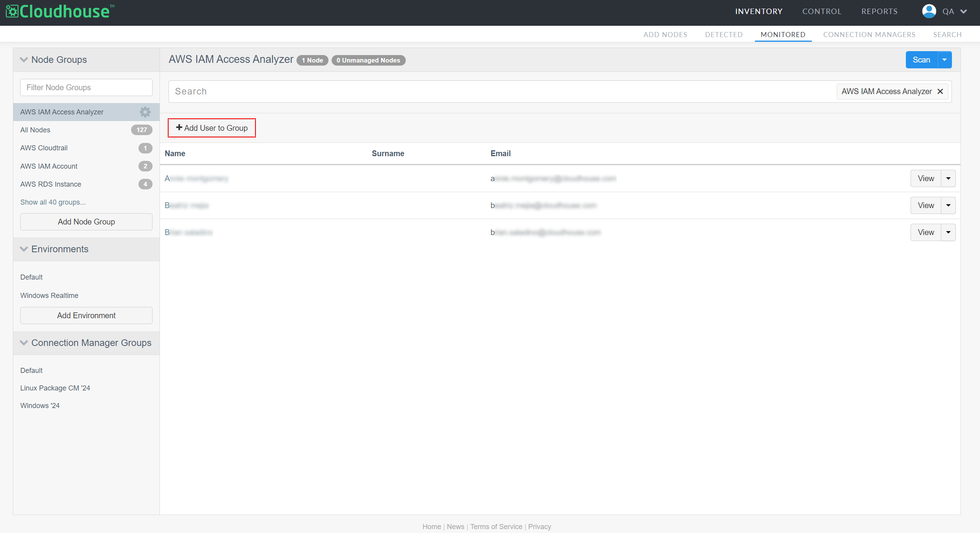Open the View dropdown for the second user row

point(948,205)
